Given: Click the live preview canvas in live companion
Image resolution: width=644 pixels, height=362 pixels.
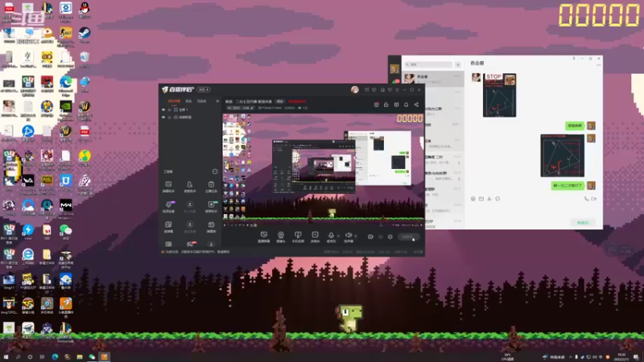Looking at the screenshot, I should tap(324, 171).
